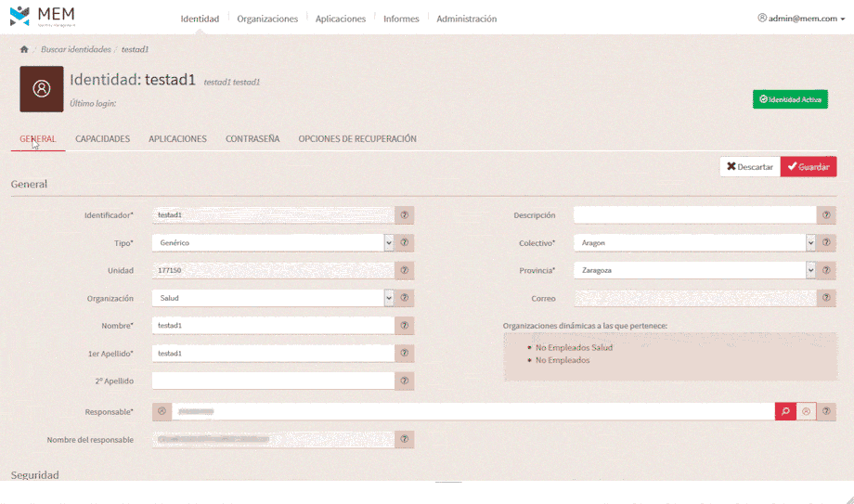Go to the home breadcrumb icon
Image resolution: width=854 pixels, height=504 pixels.
point(24,49)
